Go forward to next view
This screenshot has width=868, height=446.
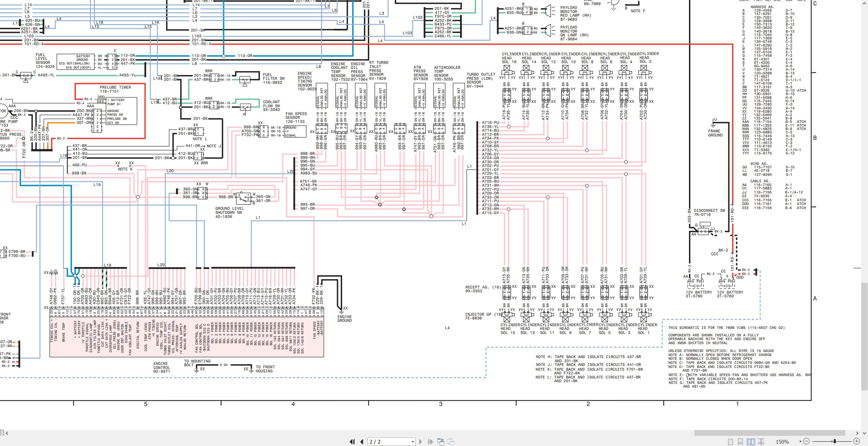[451, 442]
